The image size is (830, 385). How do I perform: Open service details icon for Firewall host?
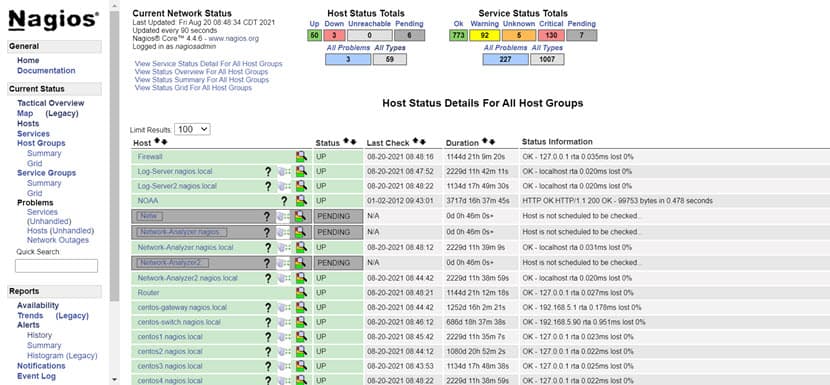pos(301,156)
